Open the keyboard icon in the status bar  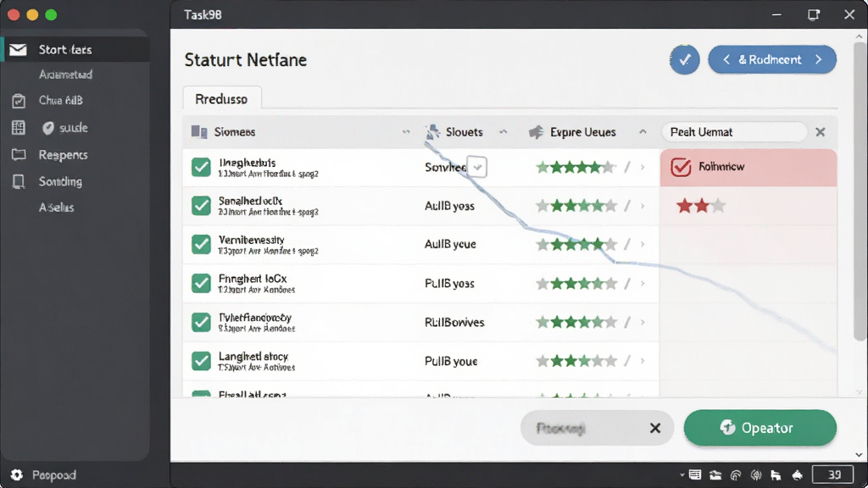point(695,474)
